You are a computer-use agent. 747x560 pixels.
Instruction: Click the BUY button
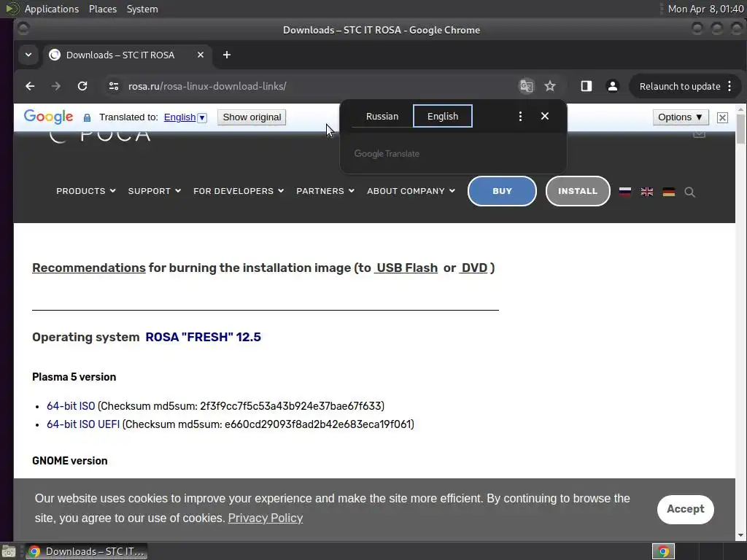click(x=502, y=191)
